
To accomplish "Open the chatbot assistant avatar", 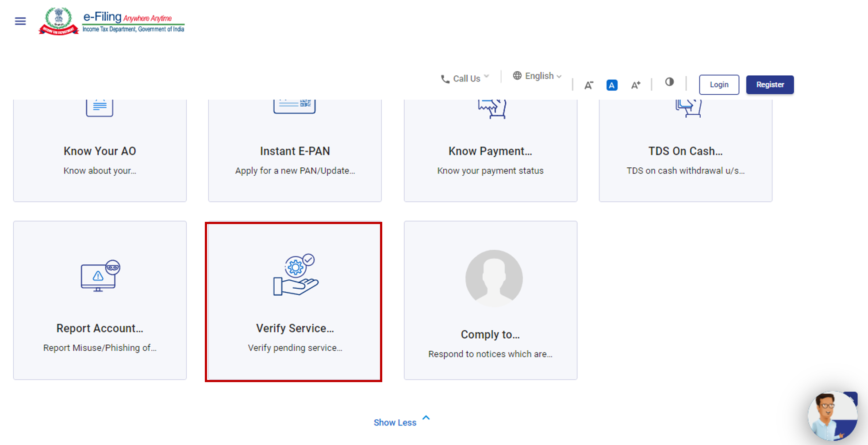I will 831,416.
